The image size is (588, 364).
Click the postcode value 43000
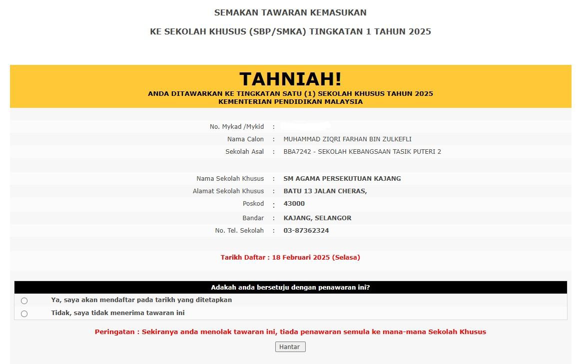tap(294, 204)
